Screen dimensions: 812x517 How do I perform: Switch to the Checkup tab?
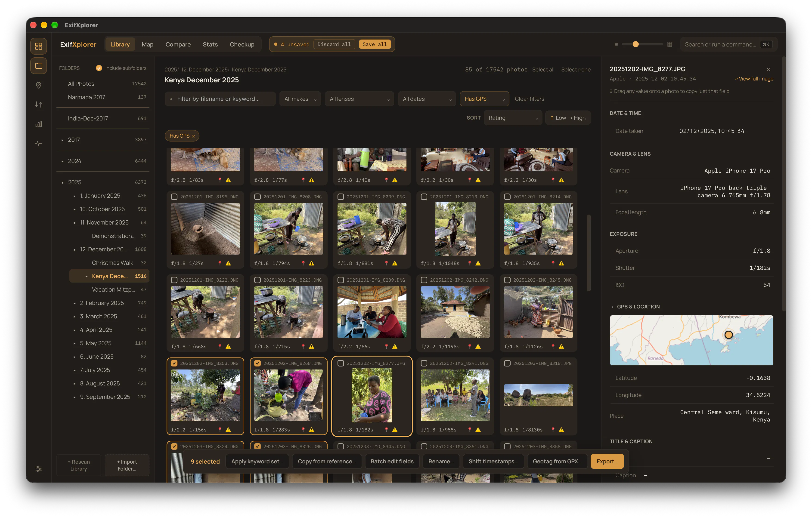pyautogui.click(x=242, y=44)
